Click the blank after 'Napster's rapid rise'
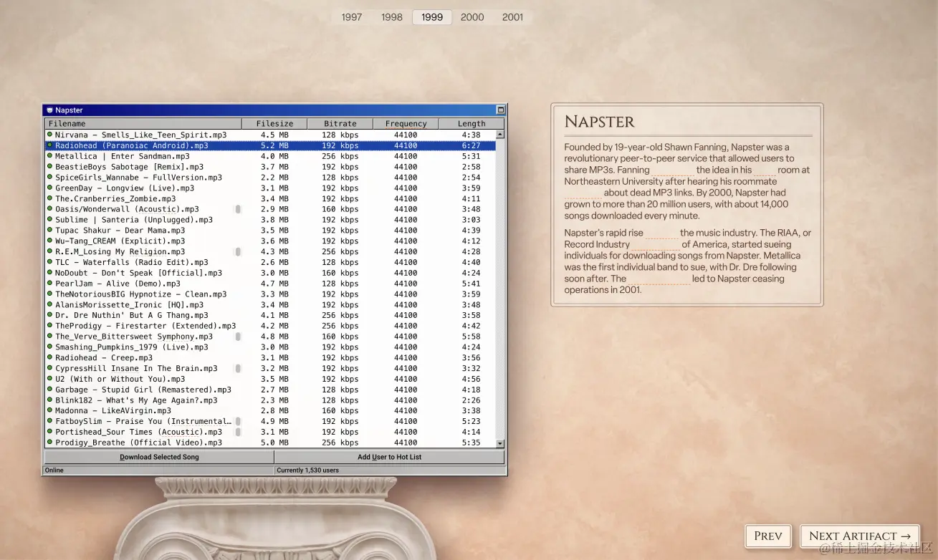This screenshot has height=560, width=938. pyautogui.click(x=661, y=233)
